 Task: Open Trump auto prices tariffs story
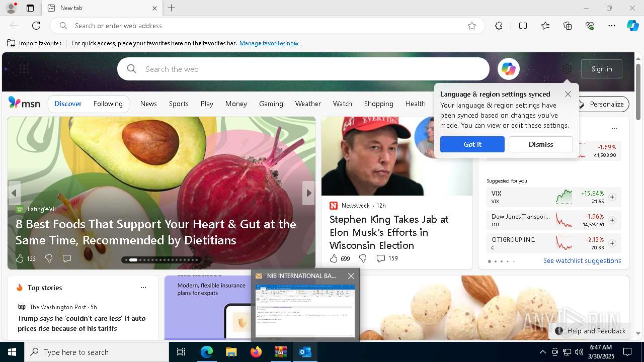[x=82, y=323]
